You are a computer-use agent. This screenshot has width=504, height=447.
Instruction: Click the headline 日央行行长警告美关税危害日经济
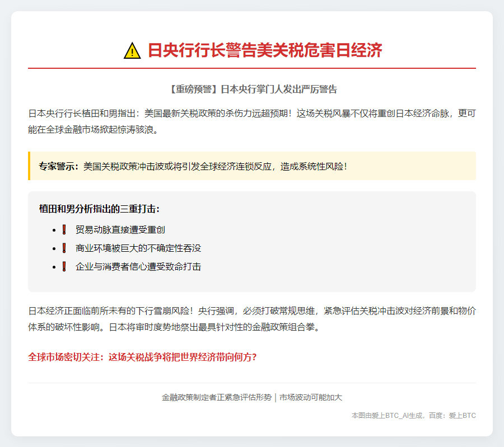(x=265, y=50)
